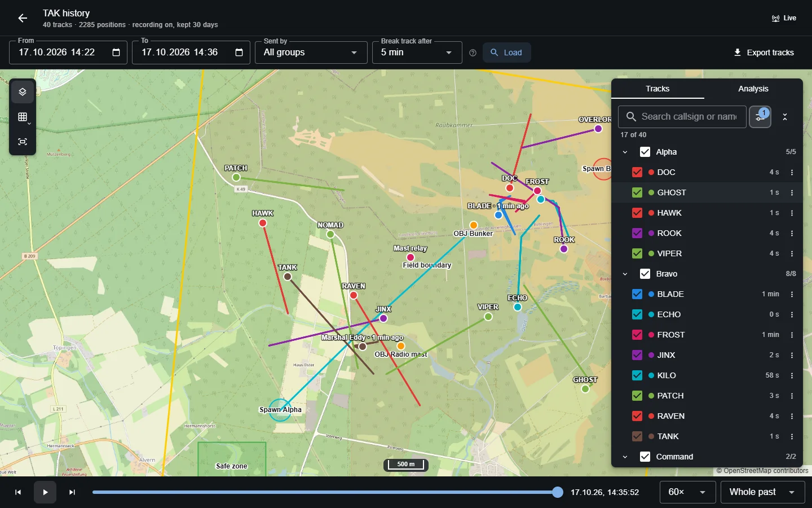Open the track filter options icon
The width and height of the screenshot is (812, 508).
760,117
